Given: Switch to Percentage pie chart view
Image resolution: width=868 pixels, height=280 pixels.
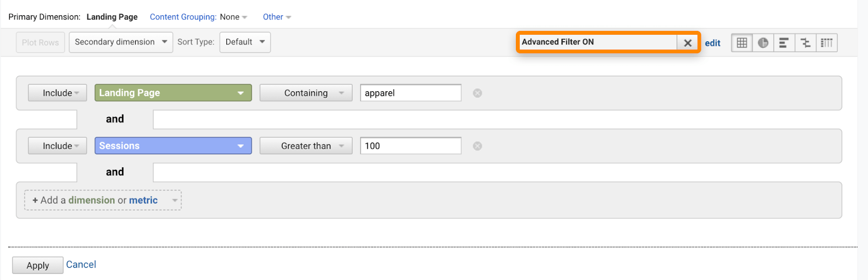Looking at the screenshot, I should pos(763,43).
